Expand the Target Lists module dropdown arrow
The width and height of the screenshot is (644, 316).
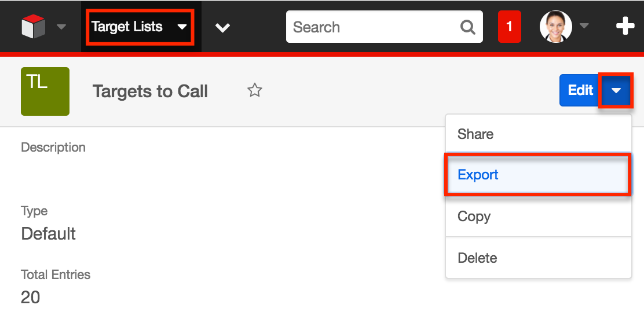[x=182, y=27]
